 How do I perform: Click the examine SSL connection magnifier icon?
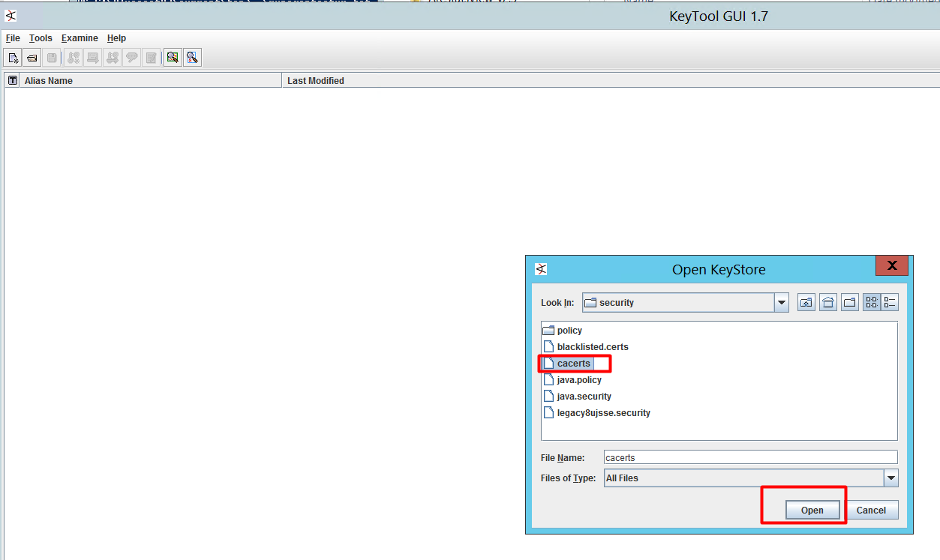pos(192,57)
